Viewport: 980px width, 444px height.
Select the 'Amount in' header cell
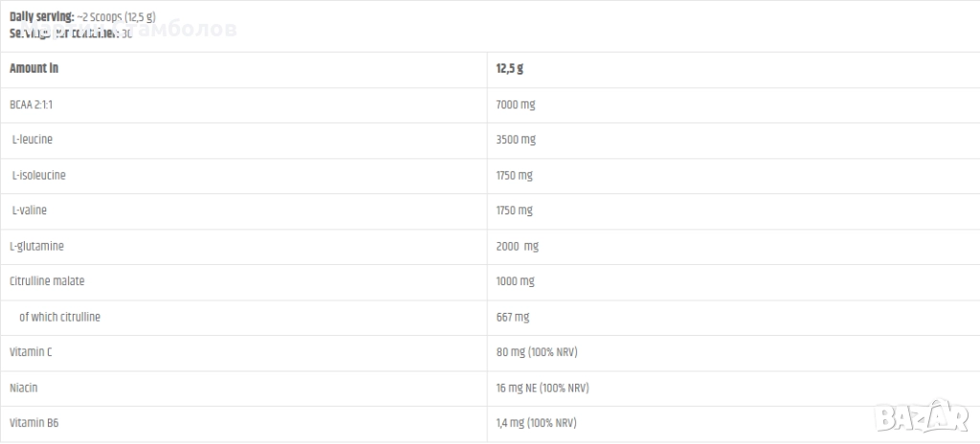click(x=33, y=69)
